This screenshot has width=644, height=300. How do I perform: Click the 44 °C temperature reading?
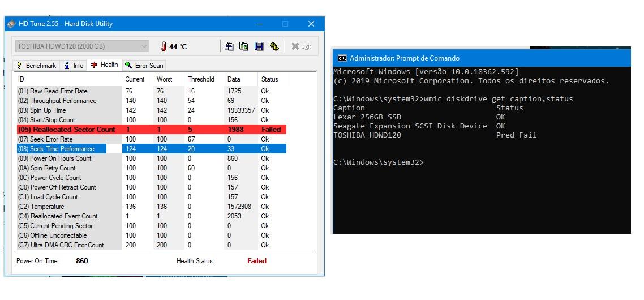(178, 47)
